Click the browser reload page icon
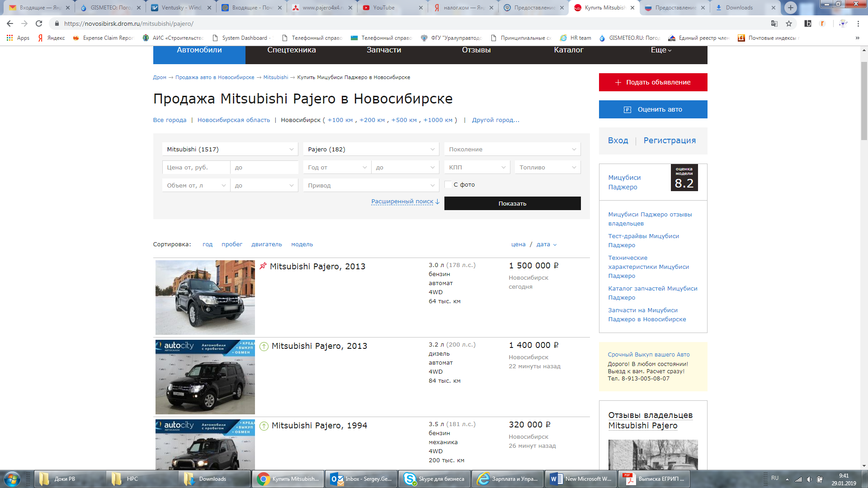The width and height of the screenshot is (868, 488). [39, 23]
